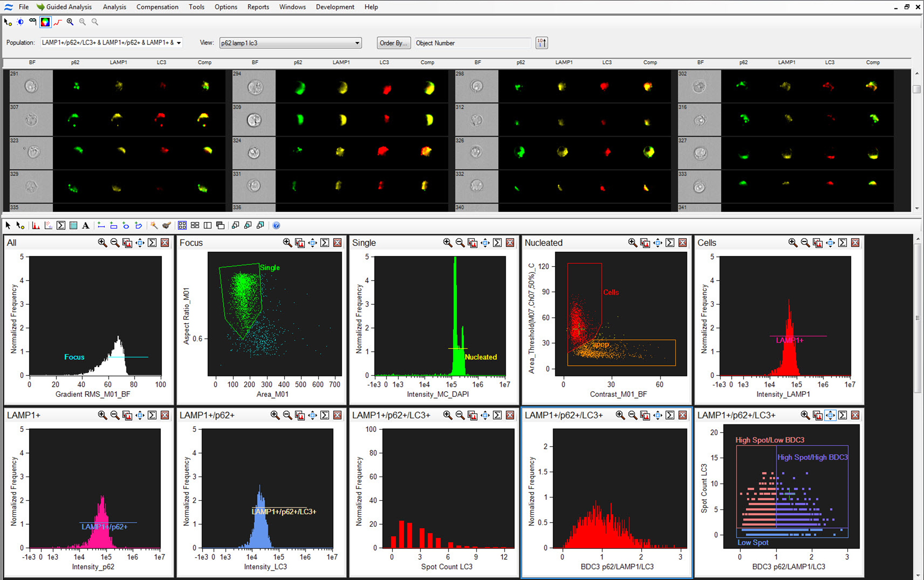Click the image masking spectacles icon
Viewport: 924px width, 580px height.
click(x=33, y=22)
